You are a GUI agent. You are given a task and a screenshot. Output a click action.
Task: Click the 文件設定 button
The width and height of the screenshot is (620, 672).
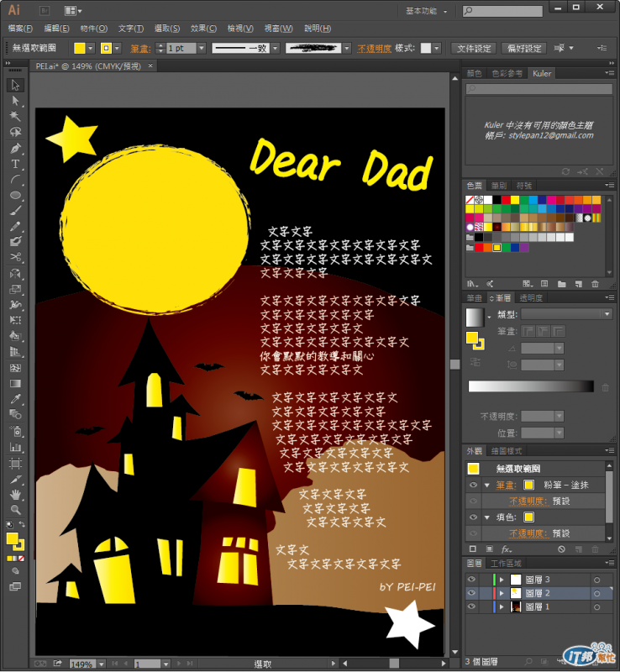[x=474, y=48]
